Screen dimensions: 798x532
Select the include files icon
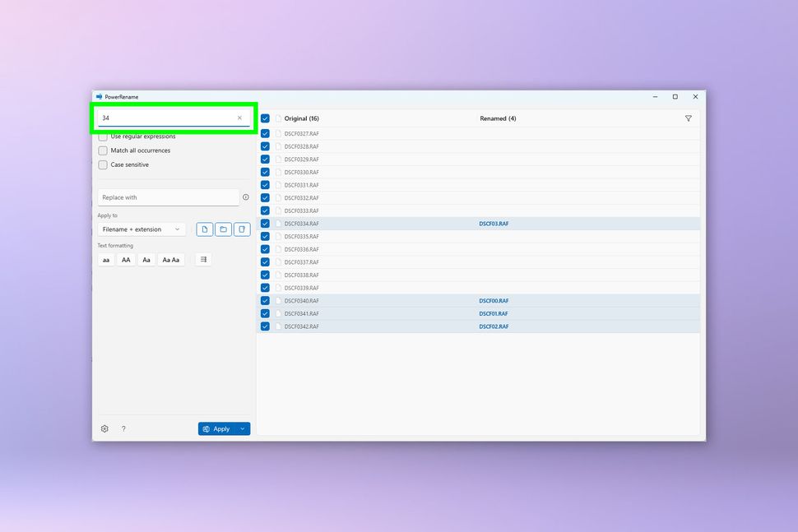[204, 229]
